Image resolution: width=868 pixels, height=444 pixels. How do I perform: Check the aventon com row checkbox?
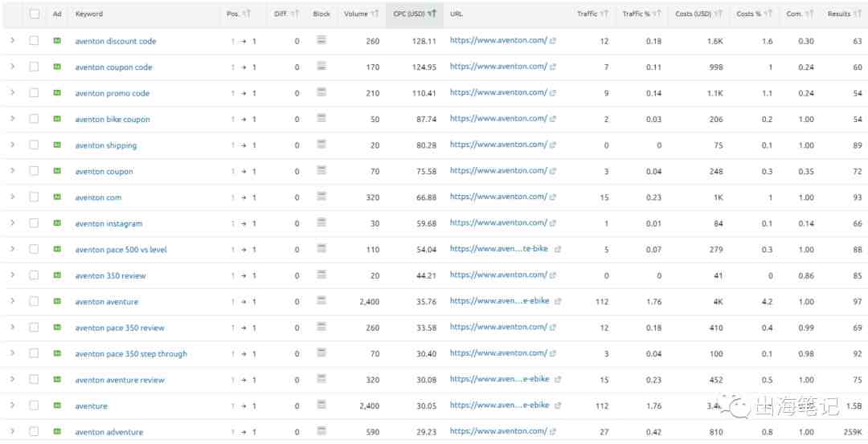tap(35, 197)
